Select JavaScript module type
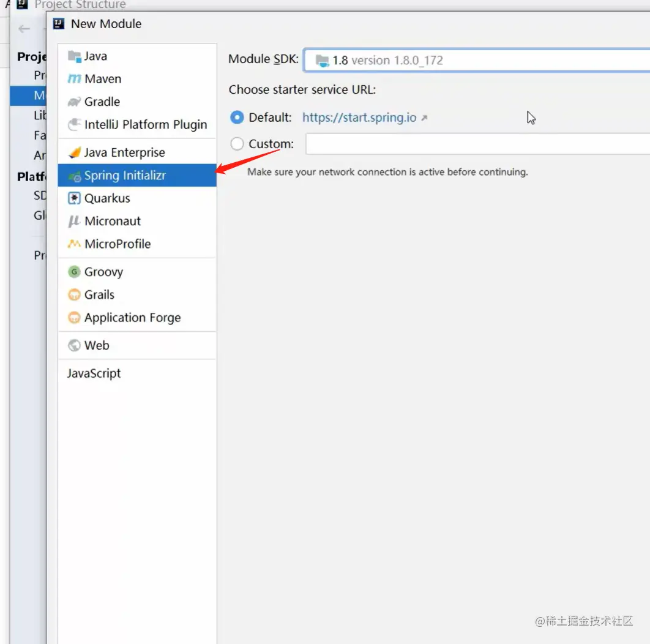 click(137, 373)
